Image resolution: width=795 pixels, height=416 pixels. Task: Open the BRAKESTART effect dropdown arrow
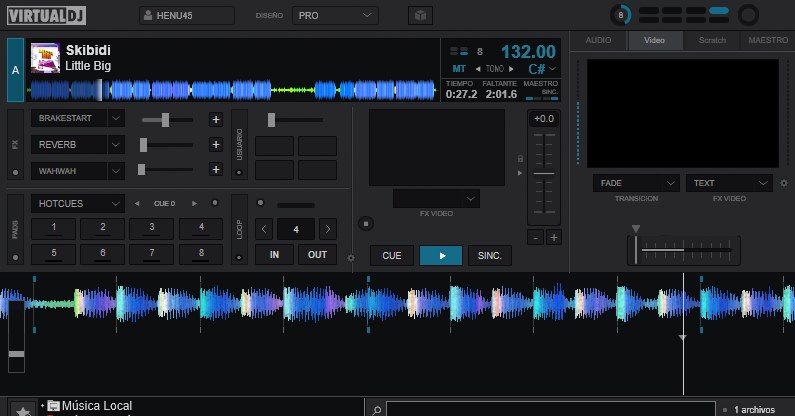(x=116, y=118)
